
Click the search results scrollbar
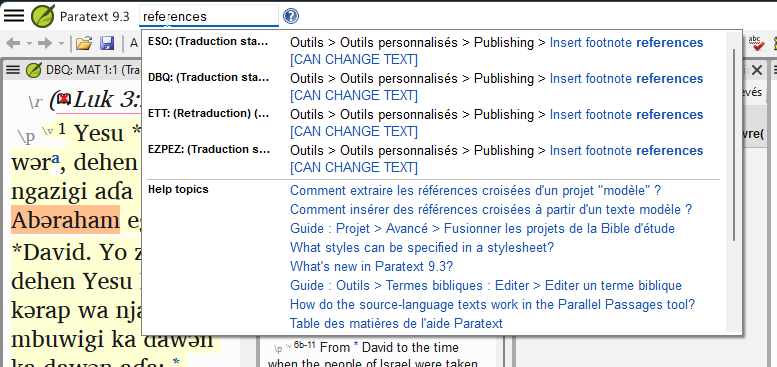point(732,144)
